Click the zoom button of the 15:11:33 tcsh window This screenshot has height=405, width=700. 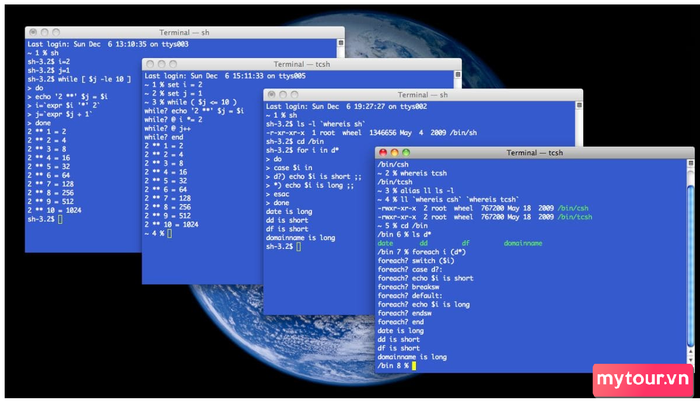(x=173, y=64)
